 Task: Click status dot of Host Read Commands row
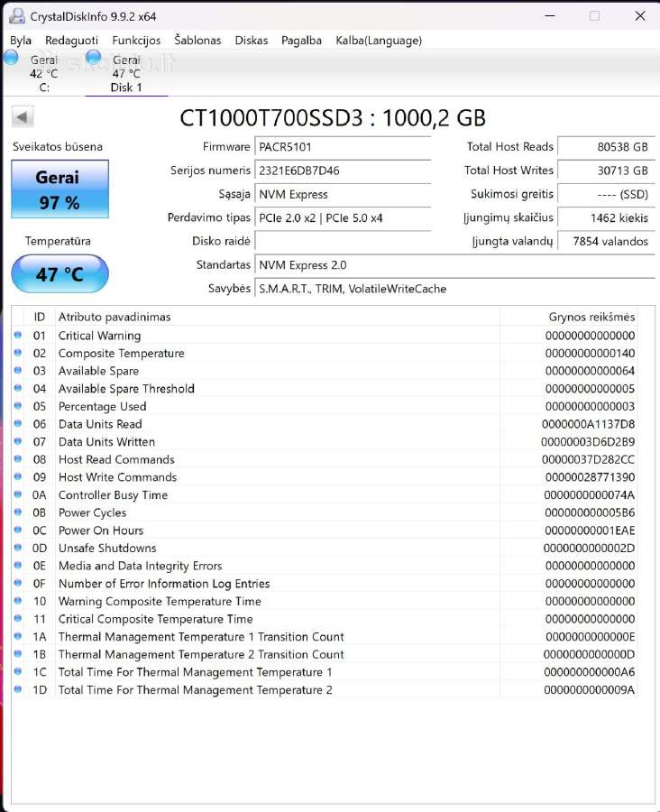pyautogui.click(x=18, y=459)
